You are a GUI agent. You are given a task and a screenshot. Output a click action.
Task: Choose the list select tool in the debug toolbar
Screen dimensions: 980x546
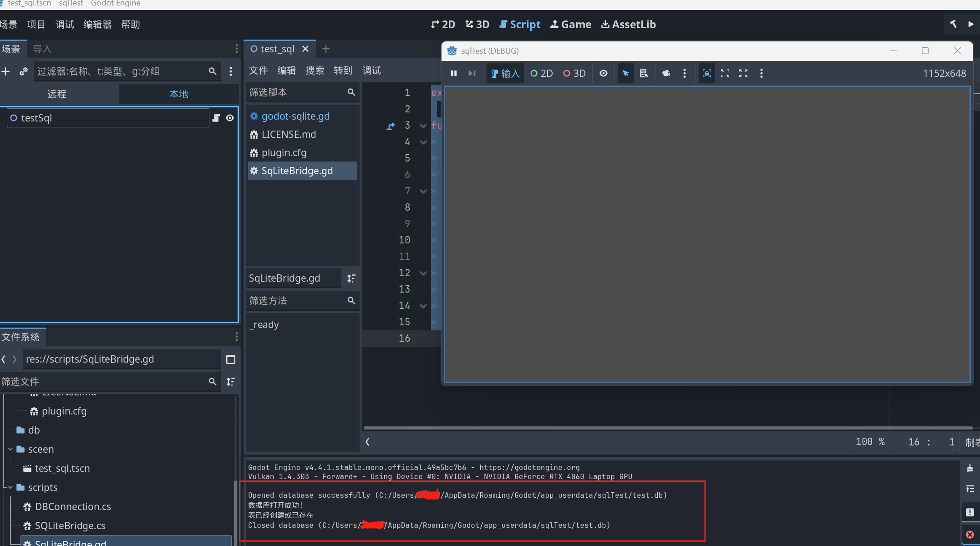point(644,73)
